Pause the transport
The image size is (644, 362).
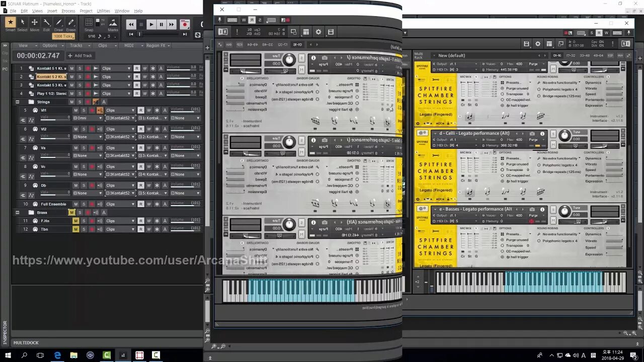tap(161, 24)
